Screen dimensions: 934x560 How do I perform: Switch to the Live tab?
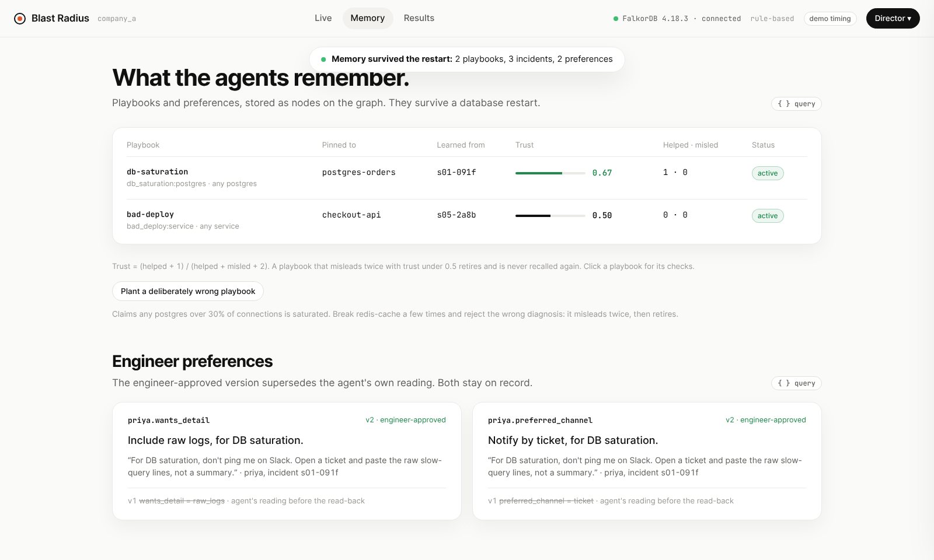click(x=323, y=18)
